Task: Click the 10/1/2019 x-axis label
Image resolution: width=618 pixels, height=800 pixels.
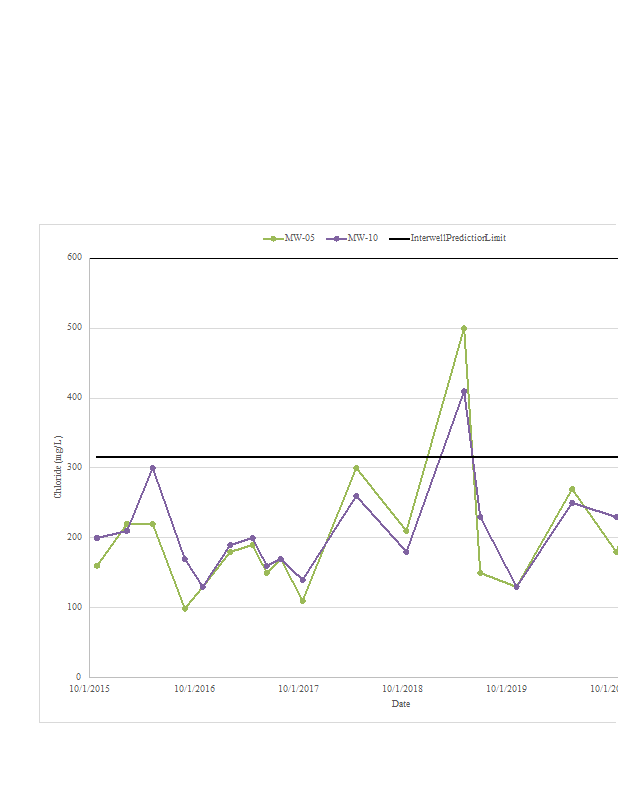Action: (x=506, y=689)
